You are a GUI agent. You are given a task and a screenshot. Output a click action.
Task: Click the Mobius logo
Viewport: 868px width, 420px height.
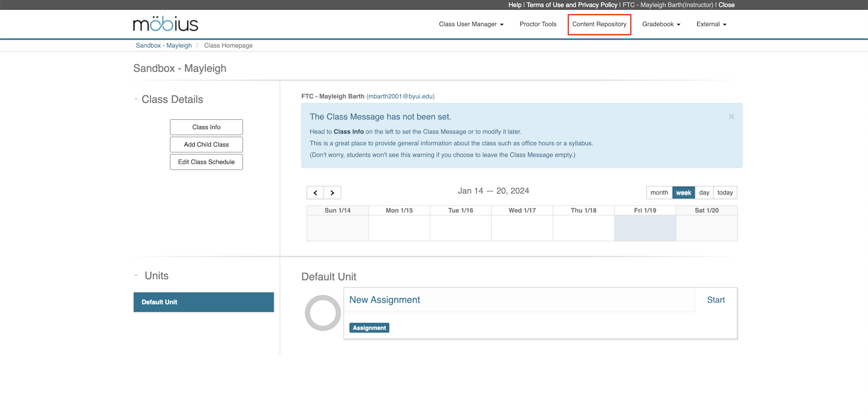[x=165, y=24]
